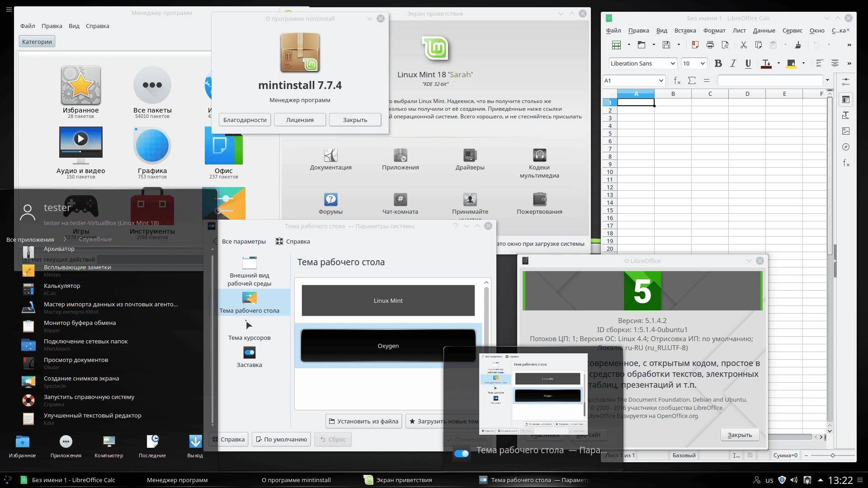Click the Print icon in Calc toolbar
The height and width of the screenshot is (488, 868).
point(710,45)
